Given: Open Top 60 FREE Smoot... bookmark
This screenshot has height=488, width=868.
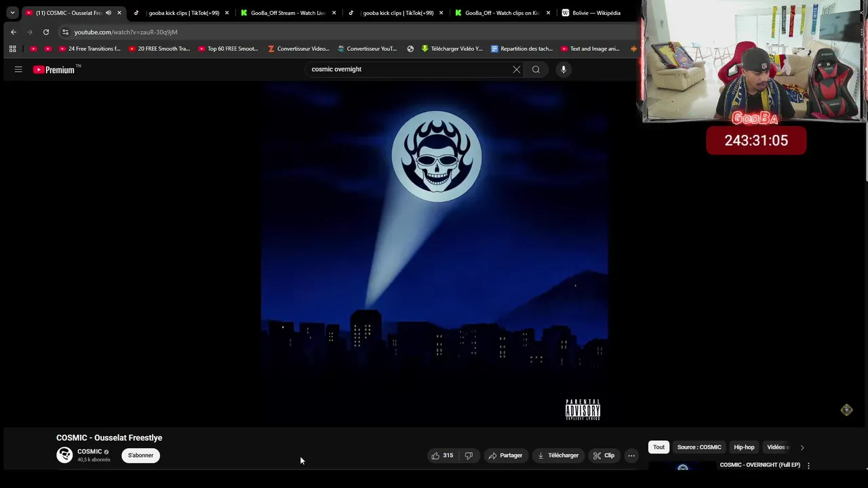Looking at the screenshot, I should click(x=229, y=49).
